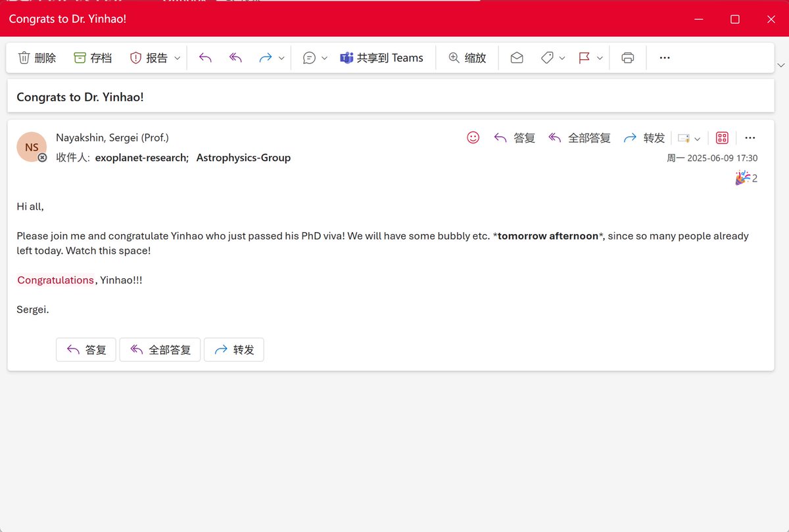Print the email

click(x=627, y=57)
